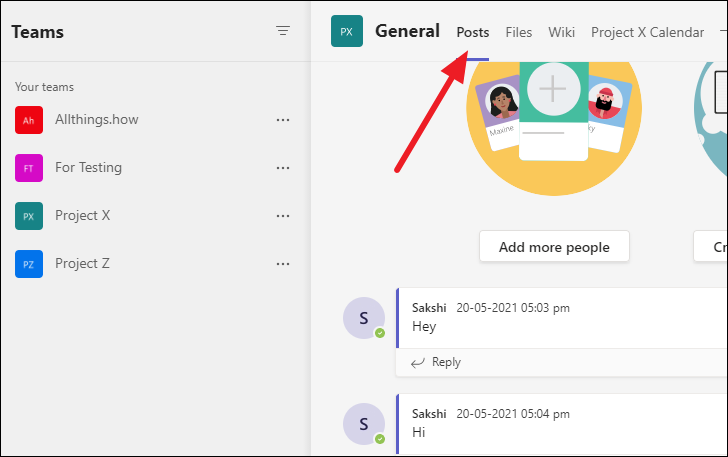Click the Hey message text
Viewport: 728px width, 457px height.
[x=424, y=326]
